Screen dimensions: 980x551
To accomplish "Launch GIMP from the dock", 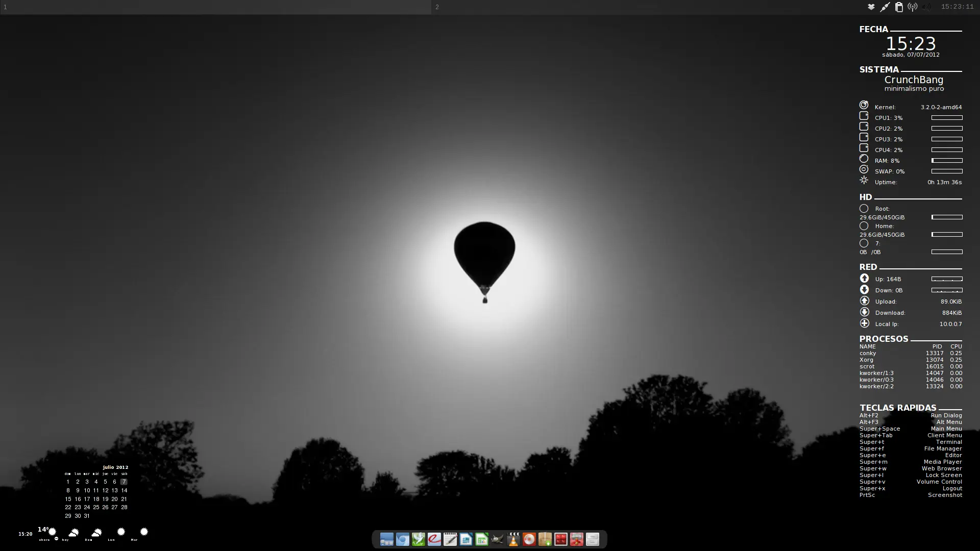I will pyautogui.click(x=498, y=539).
